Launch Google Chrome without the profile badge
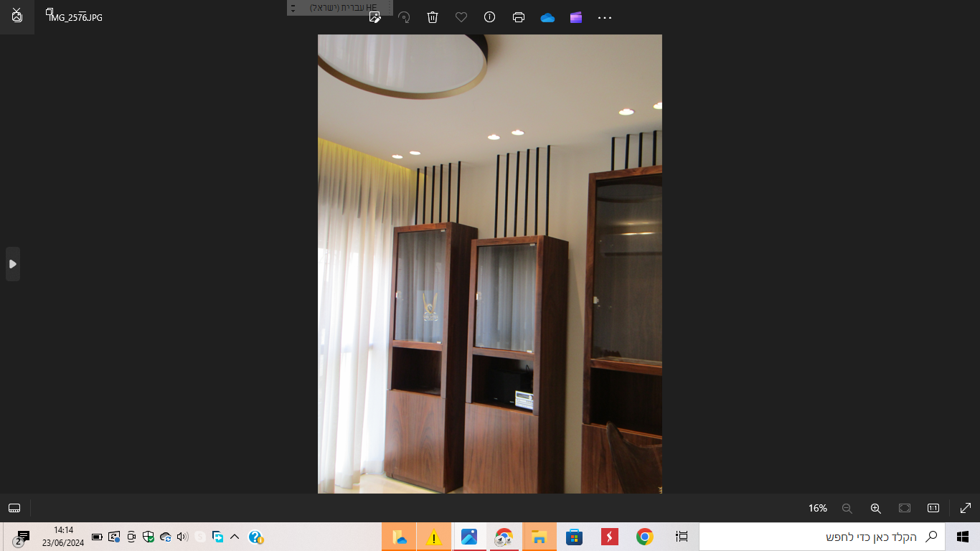 tap(645, 537)
